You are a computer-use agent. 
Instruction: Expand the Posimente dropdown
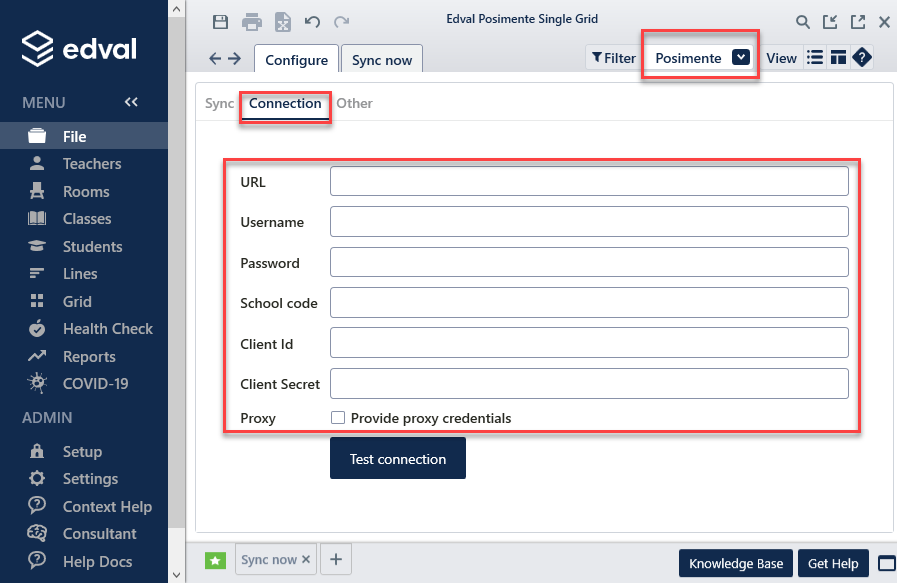[741, 57]
